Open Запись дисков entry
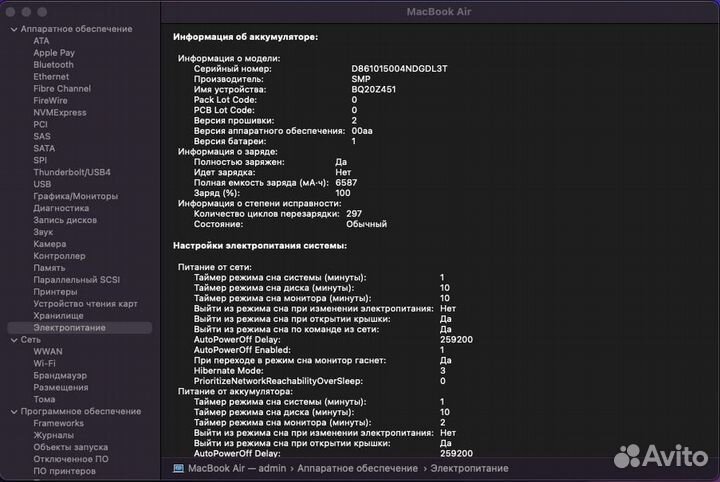720x482 pixels. point(65,220)
